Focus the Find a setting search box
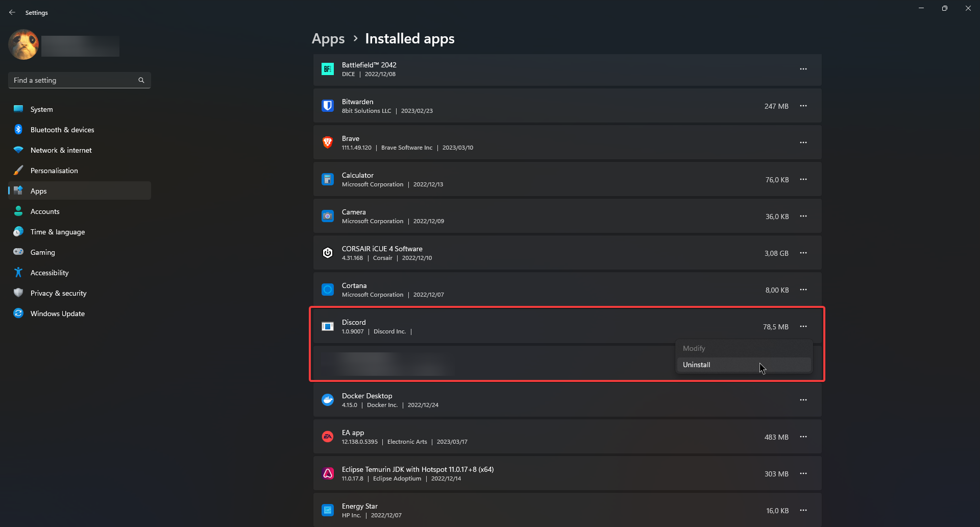Screen dimensions: 980x527 [74, 80]
